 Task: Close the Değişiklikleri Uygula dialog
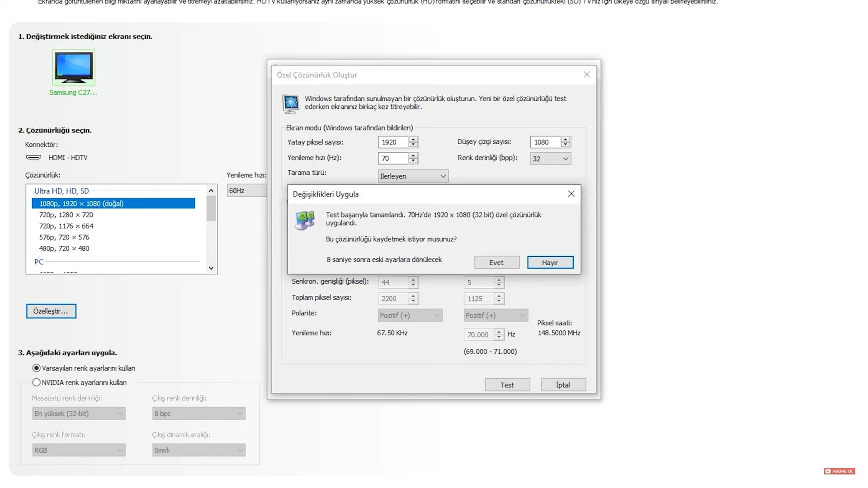coord(571,194)
